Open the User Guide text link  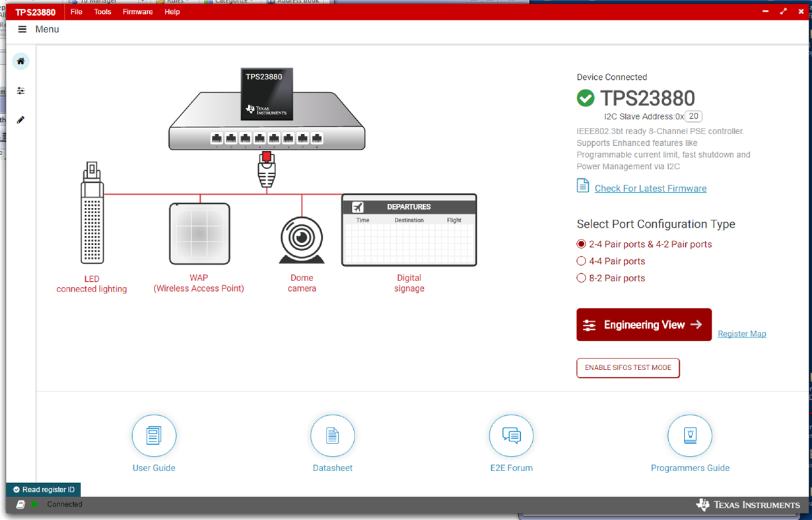pyautogui.click(x=154, y=468)
